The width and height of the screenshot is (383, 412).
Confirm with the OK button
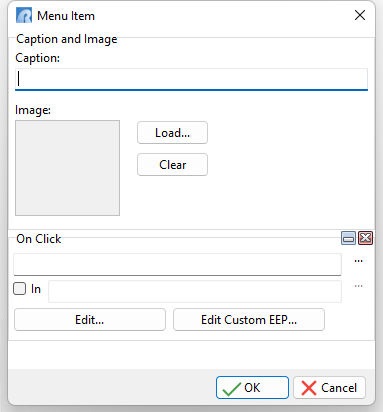[x=252, y=388]
